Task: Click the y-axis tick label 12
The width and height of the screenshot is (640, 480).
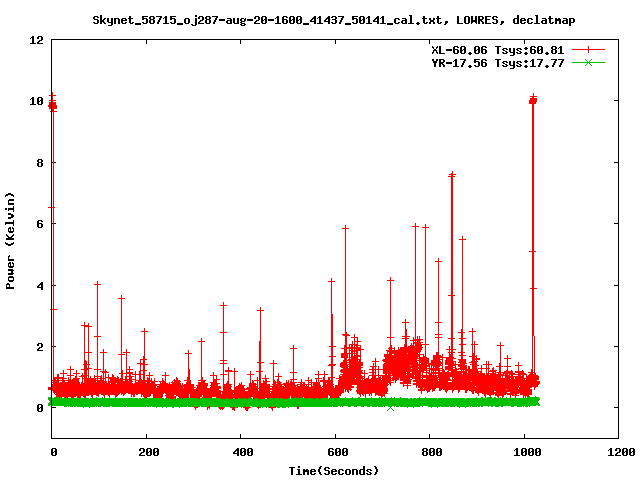Action: click(36, 40)
